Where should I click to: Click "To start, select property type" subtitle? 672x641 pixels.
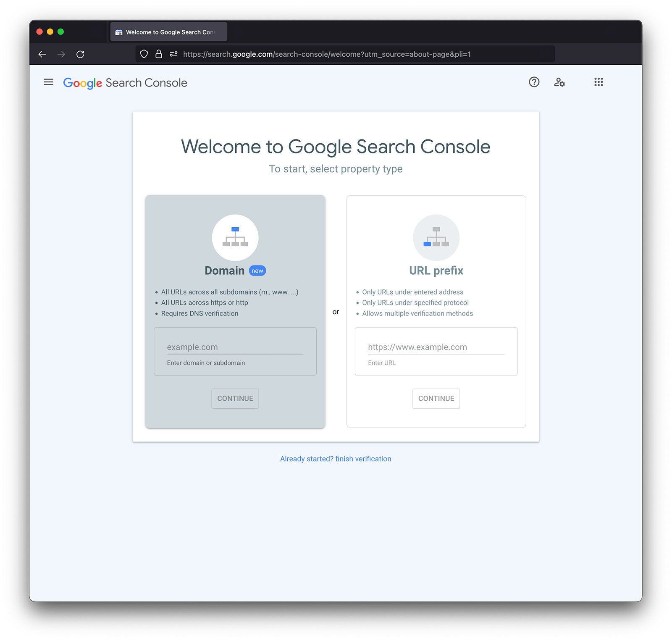point(336,169)
